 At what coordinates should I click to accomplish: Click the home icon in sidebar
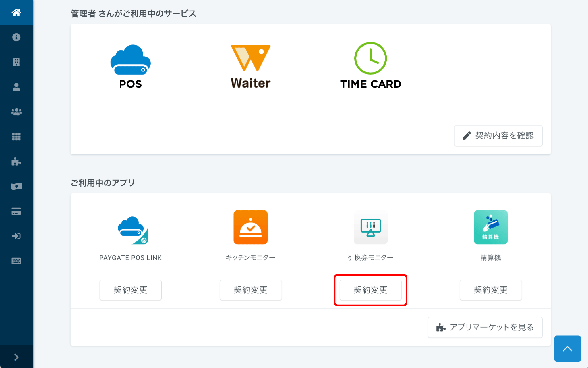tap(16, 12)
